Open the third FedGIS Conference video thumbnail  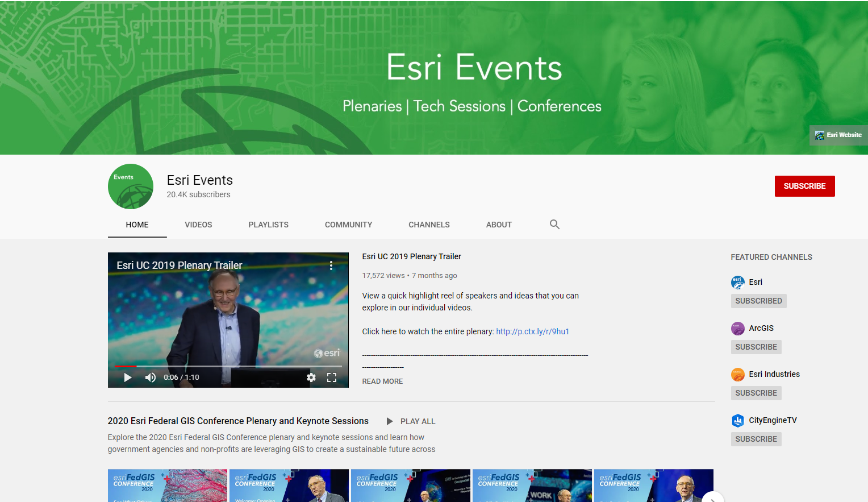tap(411, 486)
